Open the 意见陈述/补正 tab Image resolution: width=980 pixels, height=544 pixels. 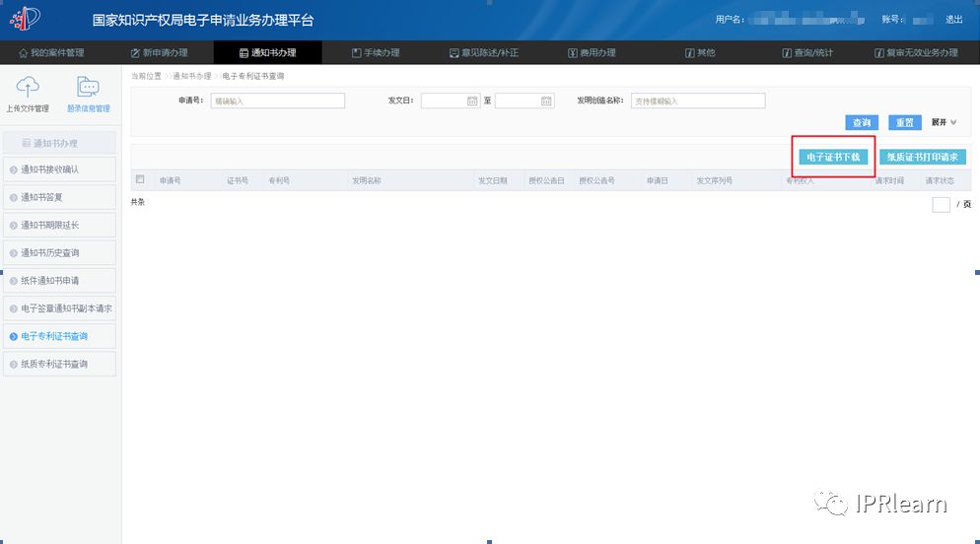click(484, 53)
